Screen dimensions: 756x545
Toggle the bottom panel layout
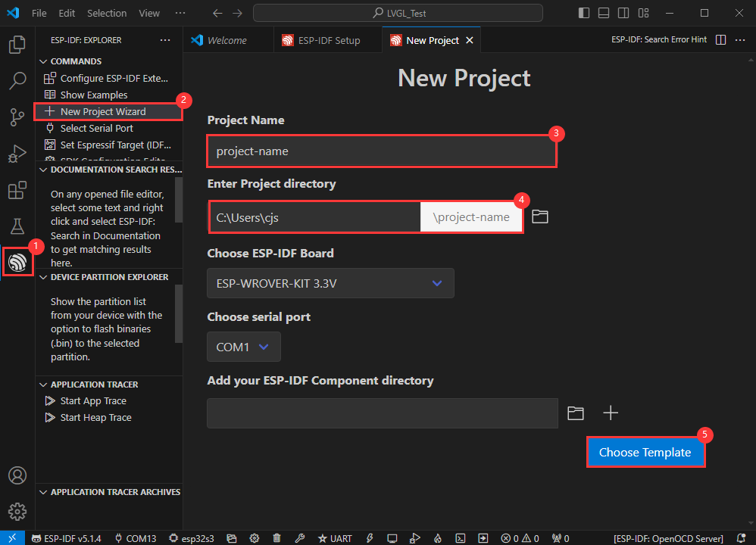[x=604, y=13]
